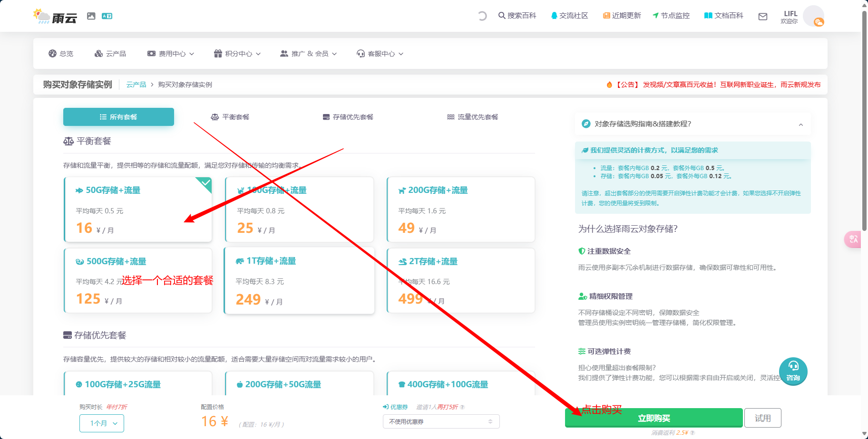
Task: Click the shield icon by 注重数据安全
Action: tap(582, 251)
